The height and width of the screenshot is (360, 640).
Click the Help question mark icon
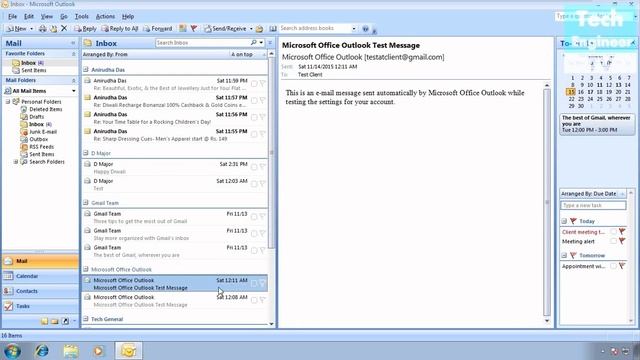(x=365, y=29)
